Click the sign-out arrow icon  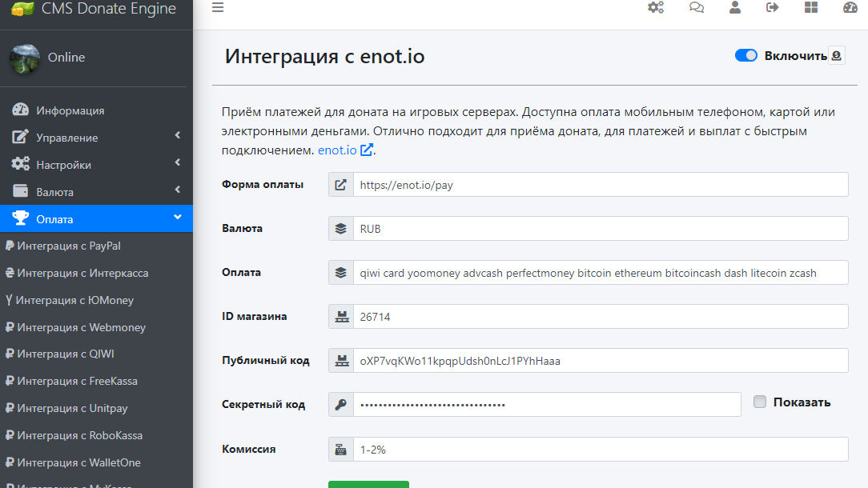[x=773, y=8]
